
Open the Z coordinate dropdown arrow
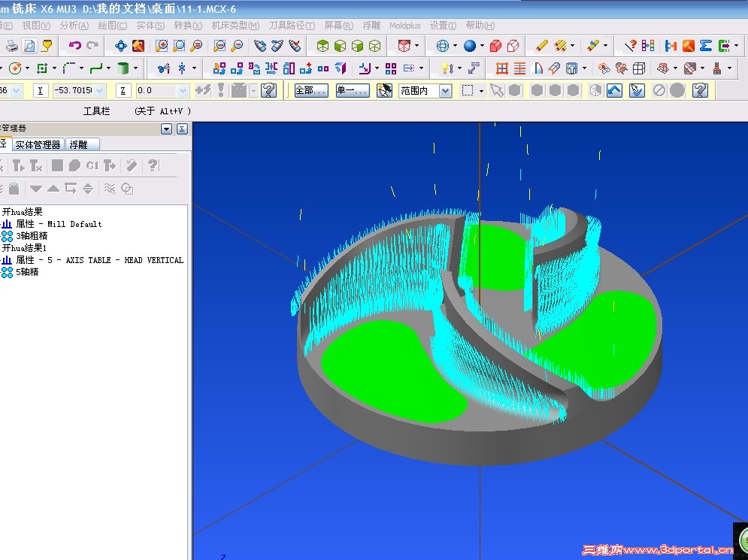point(183,90)
